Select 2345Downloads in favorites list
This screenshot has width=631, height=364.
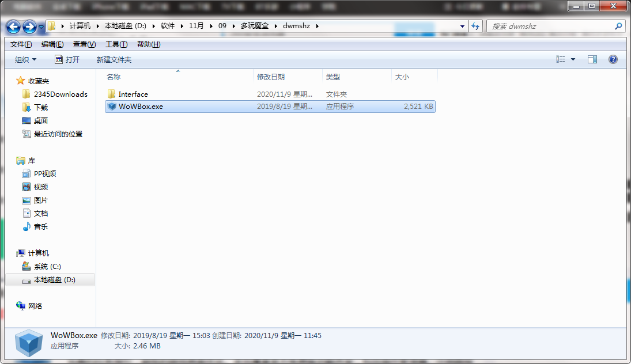click(x=60, y=94)
